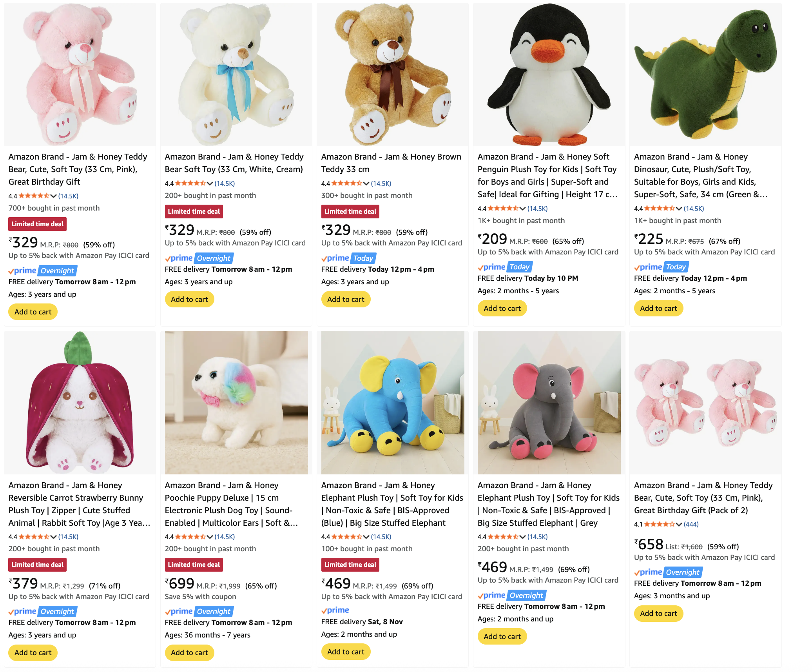The image size is (812, 672).
Task: Add the grey elephant plush to cart
Action: [x=502, y=637]
